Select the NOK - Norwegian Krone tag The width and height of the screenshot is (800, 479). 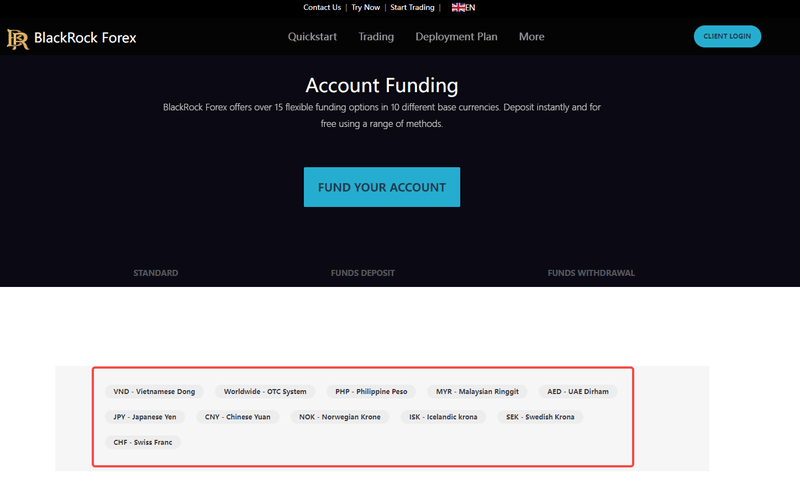(x=340, y=417)
